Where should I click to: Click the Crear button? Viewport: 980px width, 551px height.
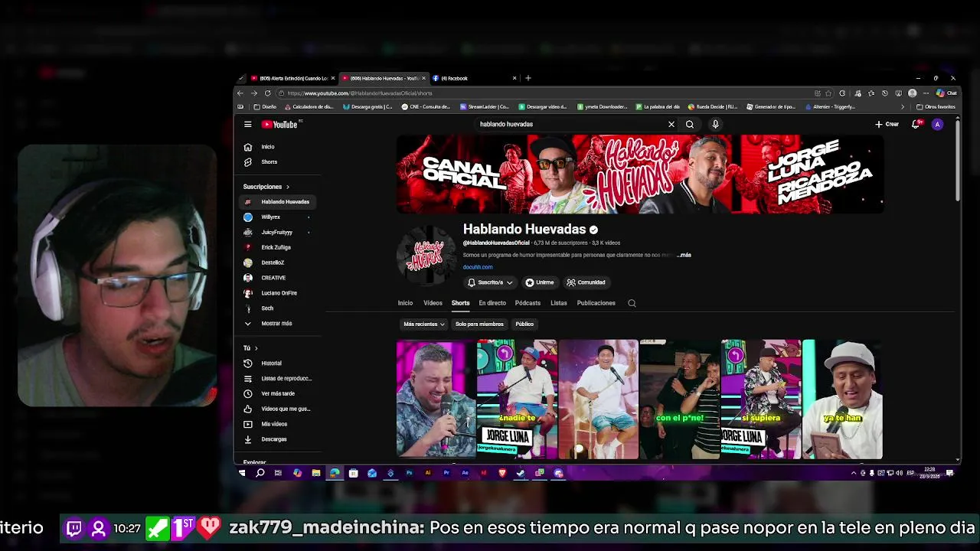(887, 124)
